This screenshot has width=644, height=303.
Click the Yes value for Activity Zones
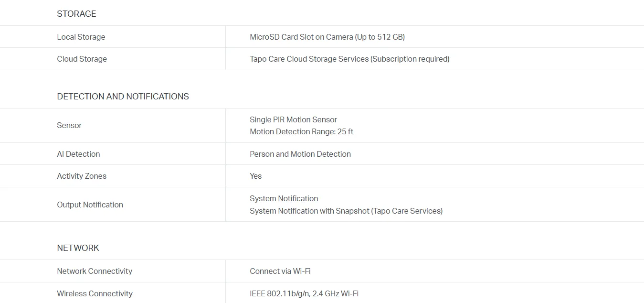pos(255,176)
